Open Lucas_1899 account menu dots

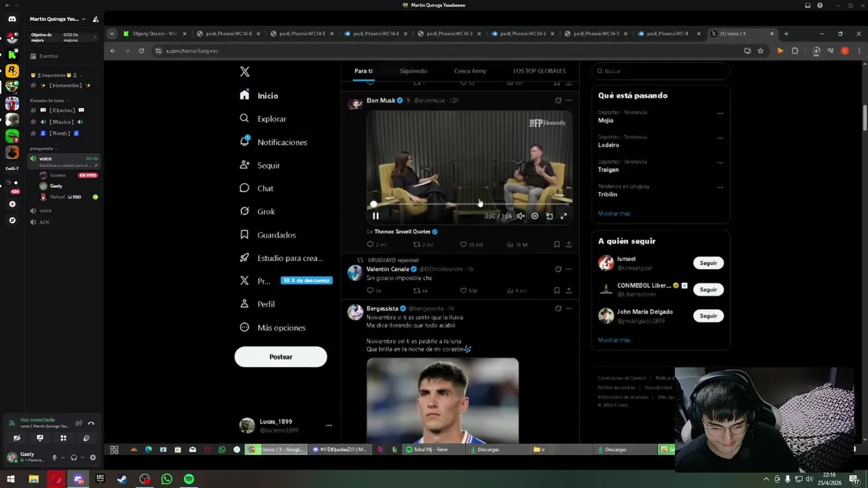(x=328, y=426)
